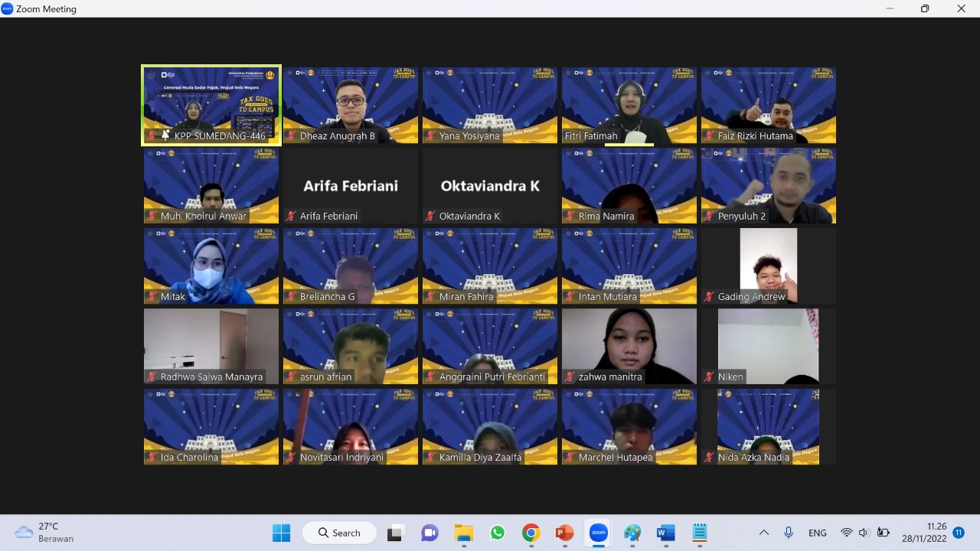Screen dimensions: 980x551
Task: Click Fitri Fatimah's video tile
Action: tap(629, 105)
